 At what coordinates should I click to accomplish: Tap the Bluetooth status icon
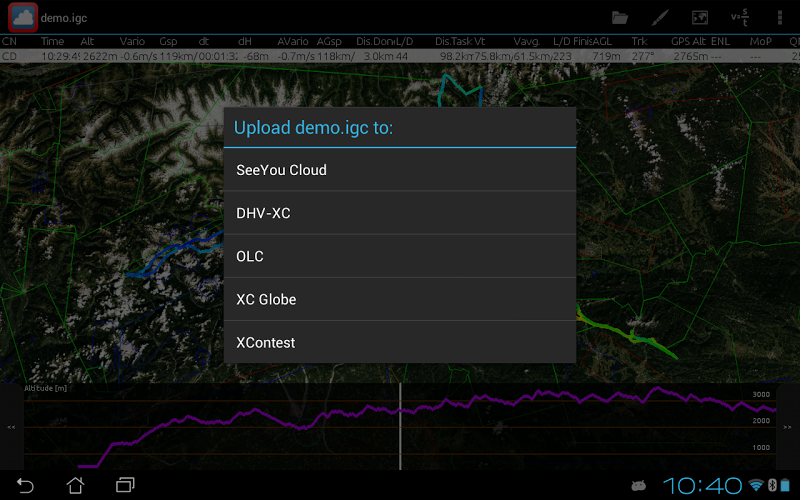tap(772, 485)
